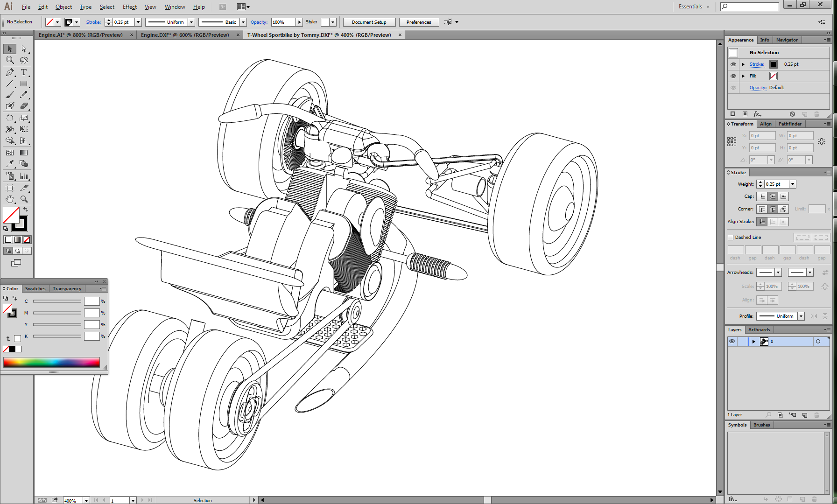The height and width of the screenshot is (504, 837).
Task: Select the Pen tool
Action: pos(10,72)
